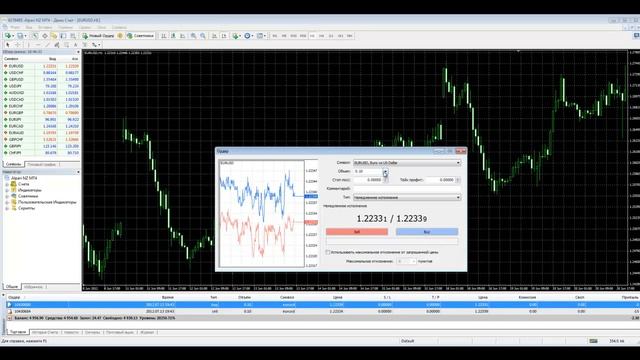Open the Volume dropdown arrow
Screen dimensions: 640x360
[385, 171]
